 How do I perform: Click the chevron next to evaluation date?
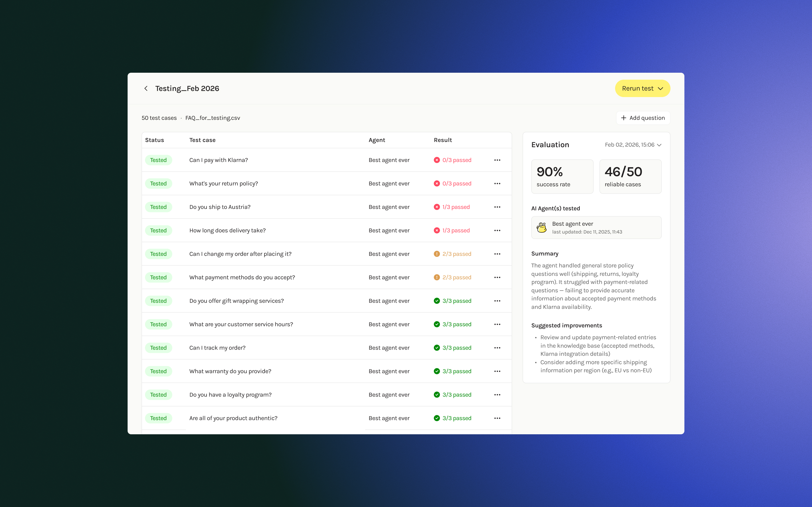pyautogui.click(x=659, y=145)
